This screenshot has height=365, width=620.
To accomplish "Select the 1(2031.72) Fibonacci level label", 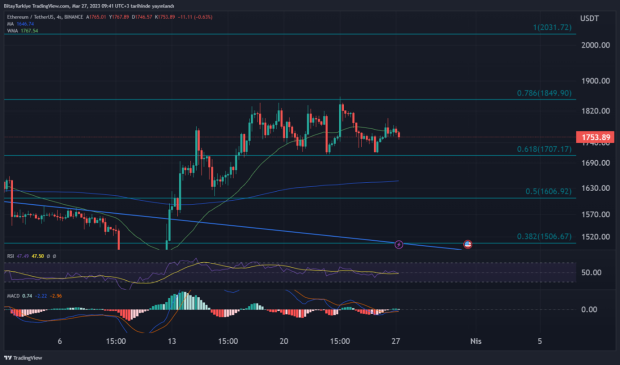I will click(x=552, y=27).
